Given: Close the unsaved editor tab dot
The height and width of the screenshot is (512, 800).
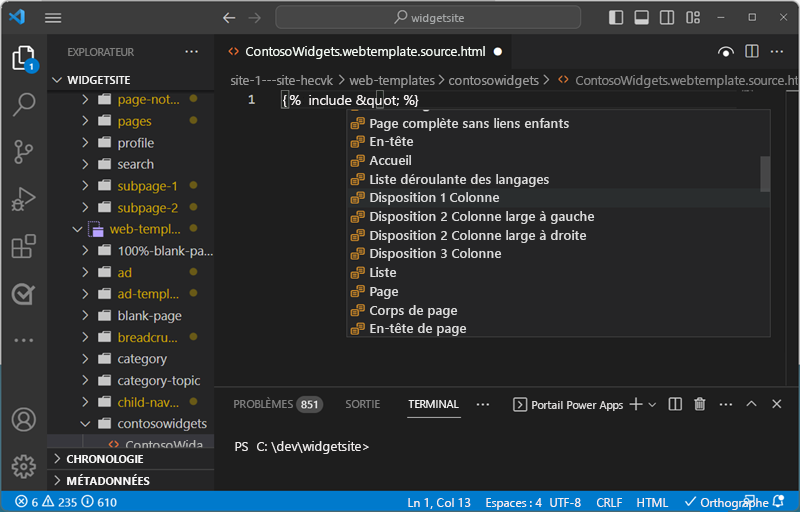Looking at the screenshot, I should tap(498, 52).
